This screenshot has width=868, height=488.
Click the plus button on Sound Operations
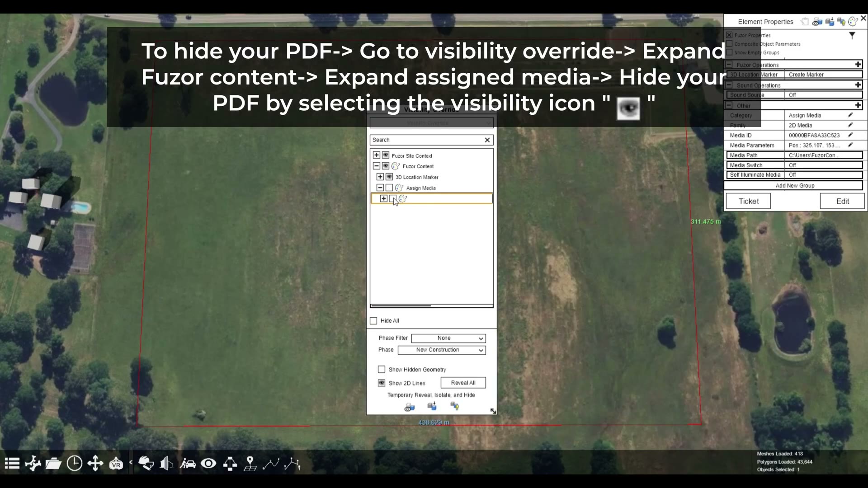(858, 85)
